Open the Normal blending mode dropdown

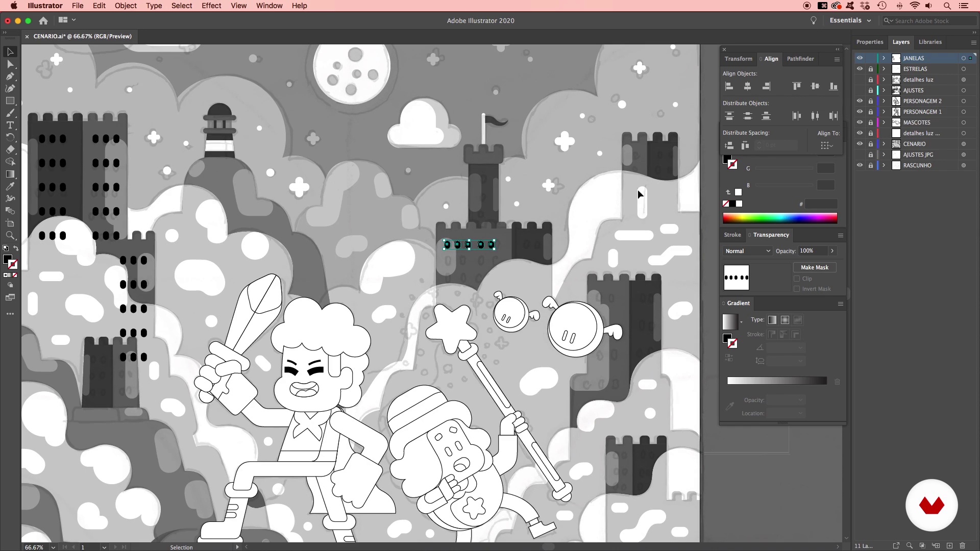coord(748,251)
